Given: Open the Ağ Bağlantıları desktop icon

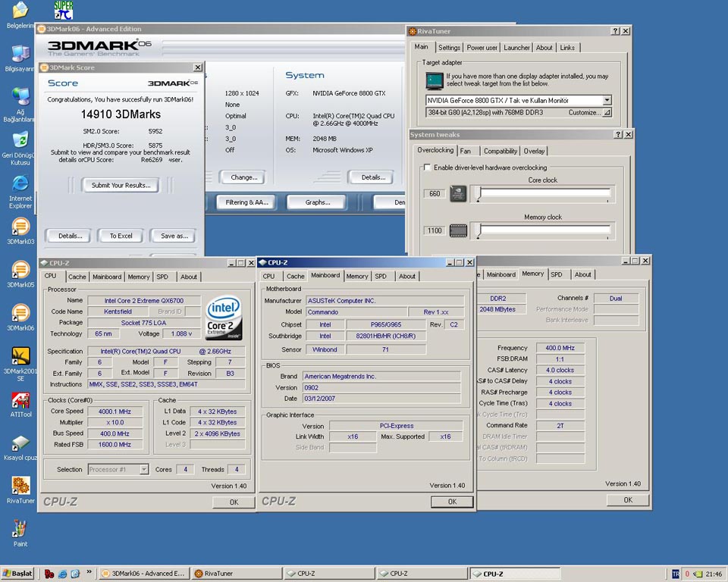Looking at the screenshot, I should (20, 105).
